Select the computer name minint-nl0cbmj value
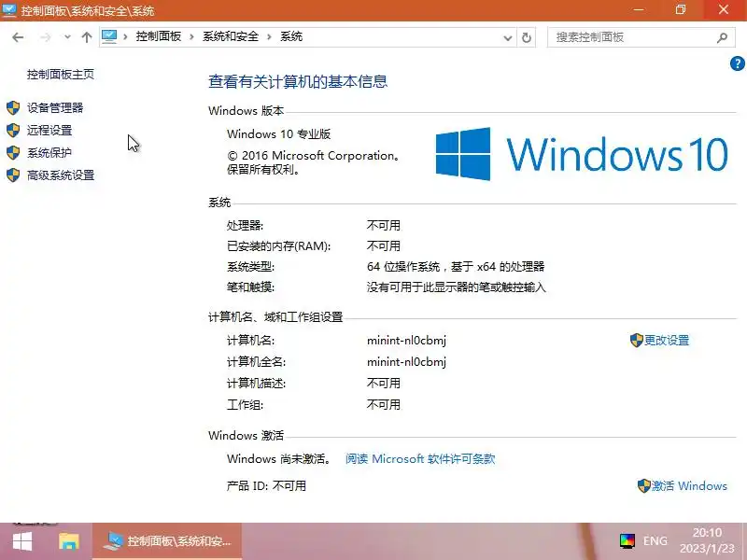The height and width of the screenshot is (560, 747). click(x=406, y=341)
